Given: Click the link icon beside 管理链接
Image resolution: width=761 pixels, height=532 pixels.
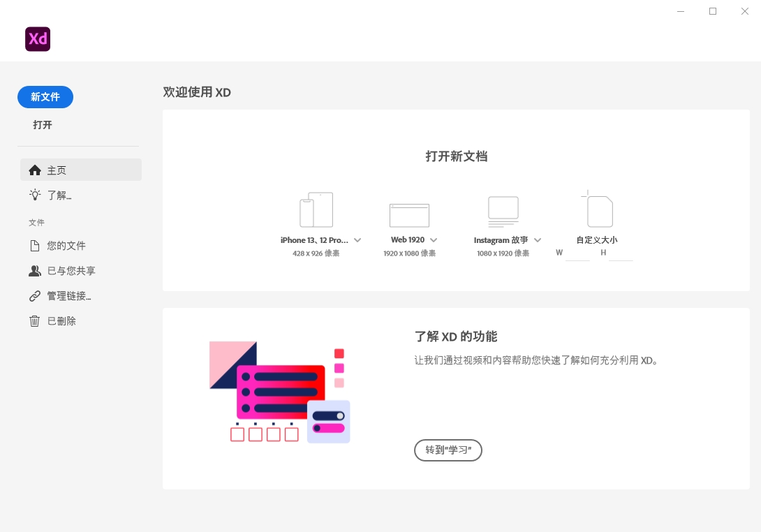Looking at the screenshot, I should [35, 296].
